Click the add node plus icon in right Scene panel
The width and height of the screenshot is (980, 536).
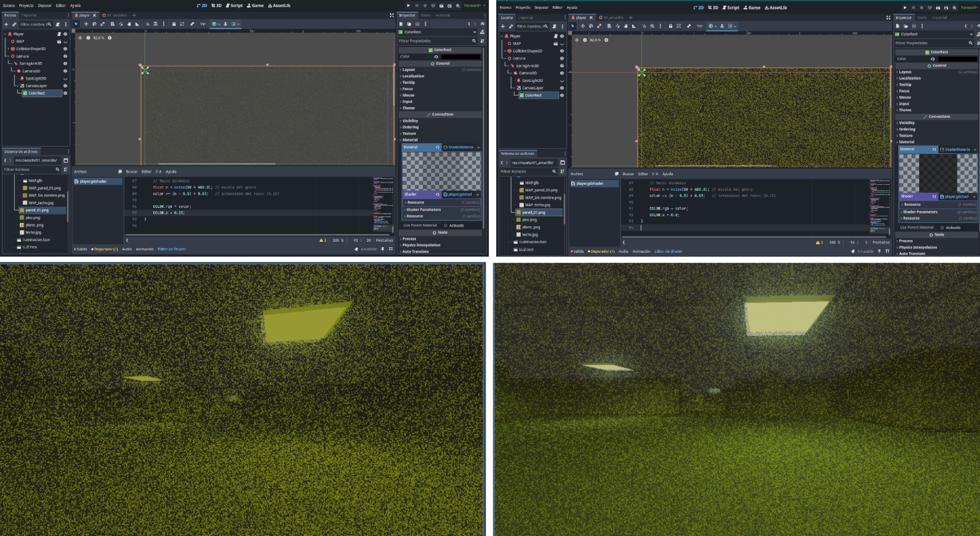pyautogui.click(x=503, y=26)
